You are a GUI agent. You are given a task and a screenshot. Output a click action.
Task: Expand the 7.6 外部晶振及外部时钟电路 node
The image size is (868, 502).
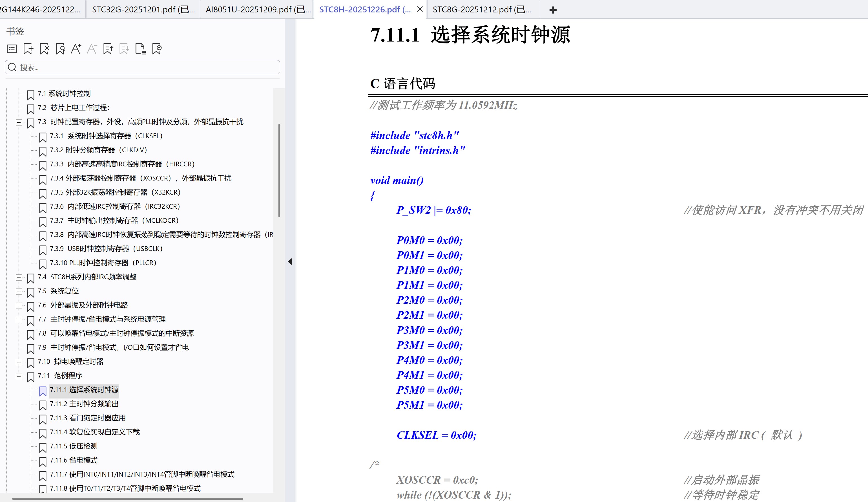[19, 306]
